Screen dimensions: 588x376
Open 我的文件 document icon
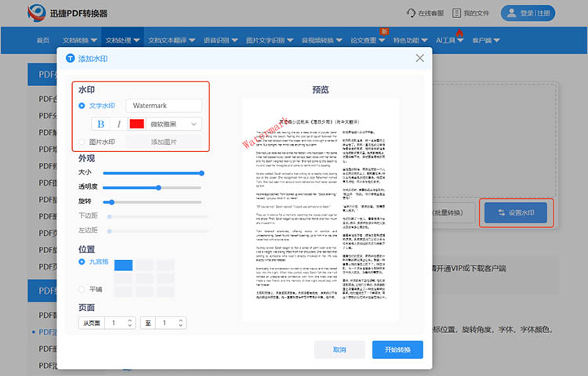pos(456,13)
